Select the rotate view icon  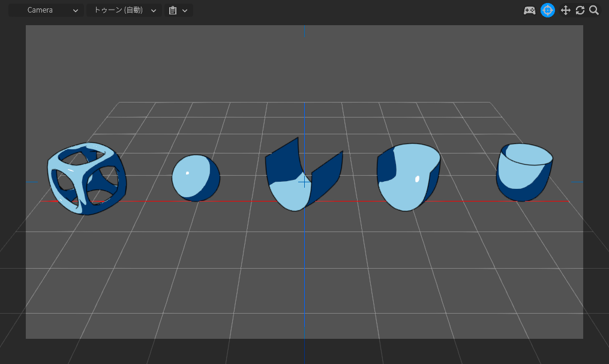(x=580, y=10)
